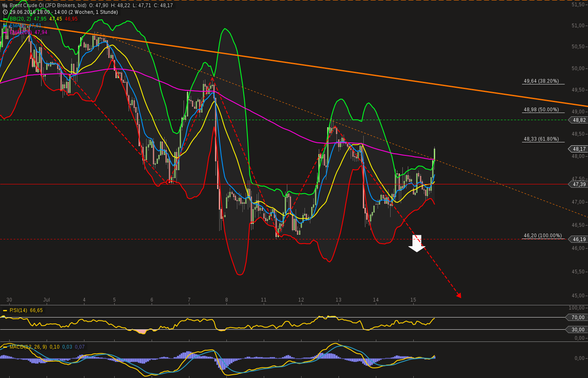Click the low value L: 47,71
The image size is (588, 378).
click(141, 5)
